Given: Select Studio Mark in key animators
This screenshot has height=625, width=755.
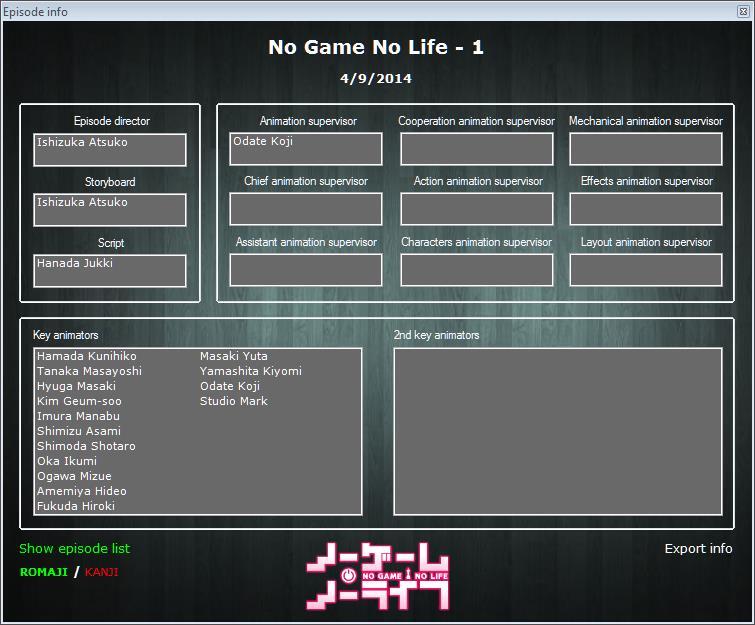Looking at the screenshot, I should (234, 401).
